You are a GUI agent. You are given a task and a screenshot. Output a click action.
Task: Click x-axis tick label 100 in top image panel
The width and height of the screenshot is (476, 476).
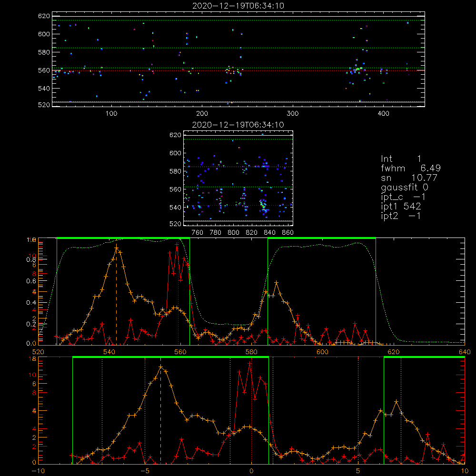point(111,114)
